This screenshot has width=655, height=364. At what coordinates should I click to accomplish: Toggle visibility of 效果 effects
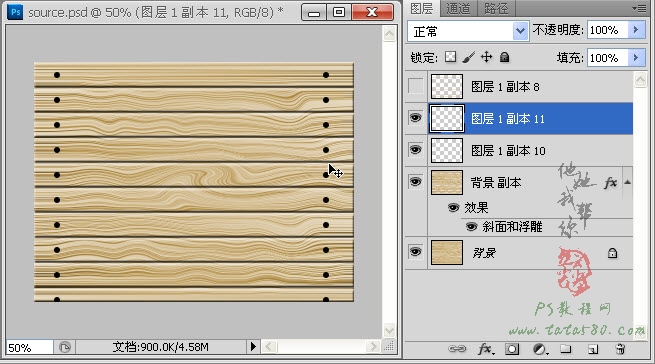453,207
